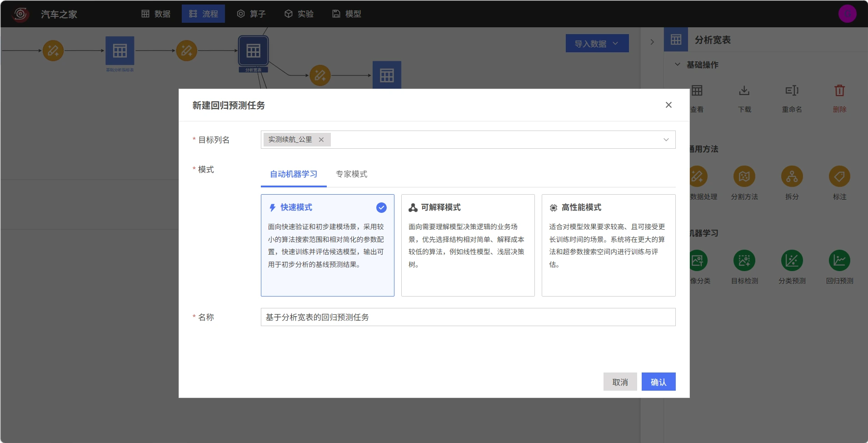This screenshot has height=443, width=868.
Task: Select the 拆分 icon
Action: [792, 176]
